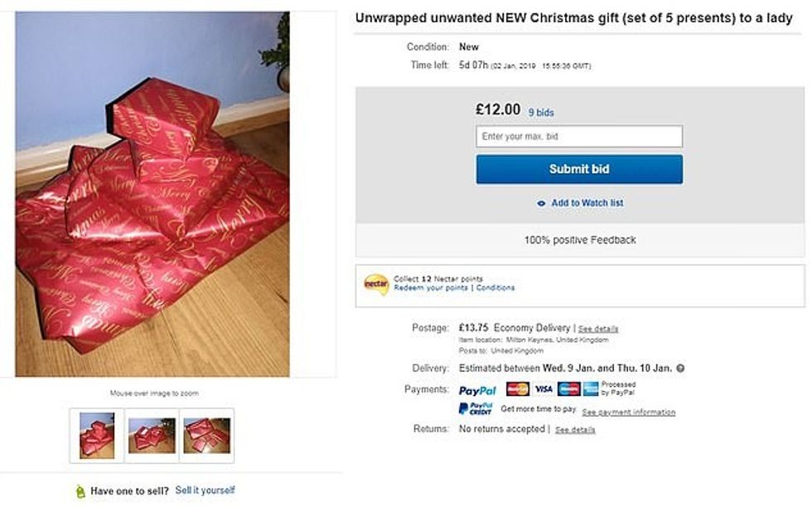
Task: Click the Add to Watch list eye icon
Action: [541, 203]
